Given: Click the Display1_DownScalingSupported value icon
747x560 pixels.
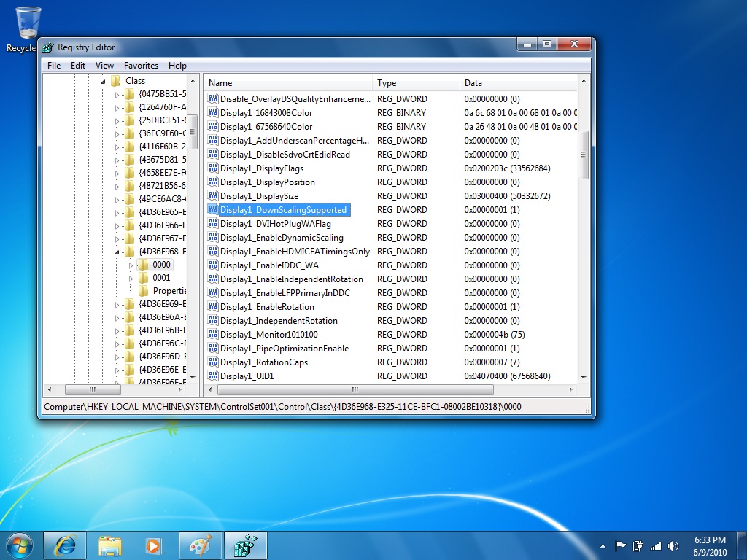Looking at the screenshot, I should (213, 209).
